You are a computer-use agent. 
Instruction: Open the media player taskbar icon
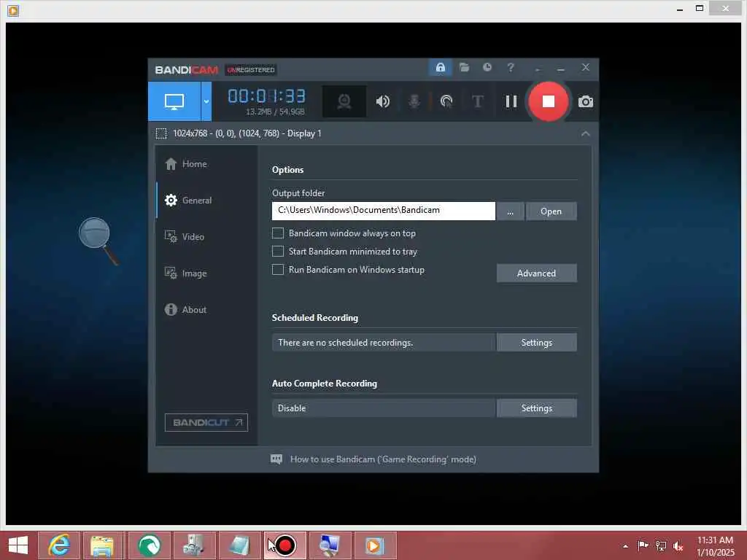click(x=374, y=545)
